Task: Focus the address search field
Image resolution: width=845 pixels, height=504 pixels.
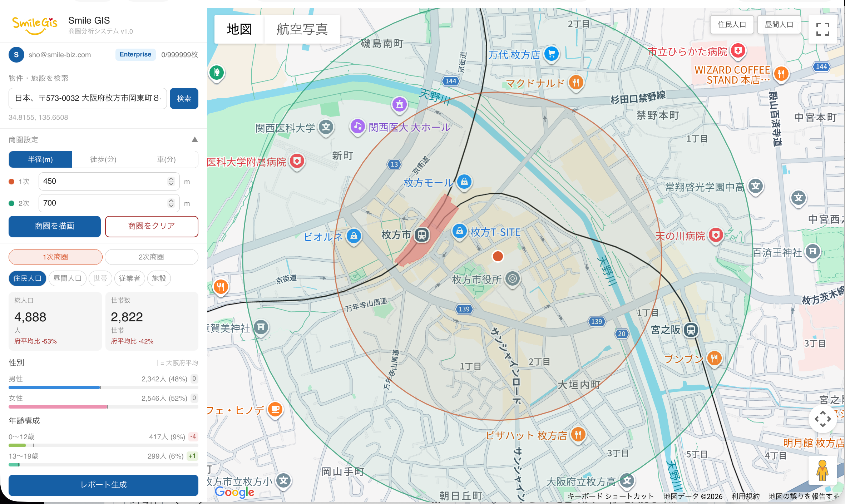Action: [x=88, y=98]
